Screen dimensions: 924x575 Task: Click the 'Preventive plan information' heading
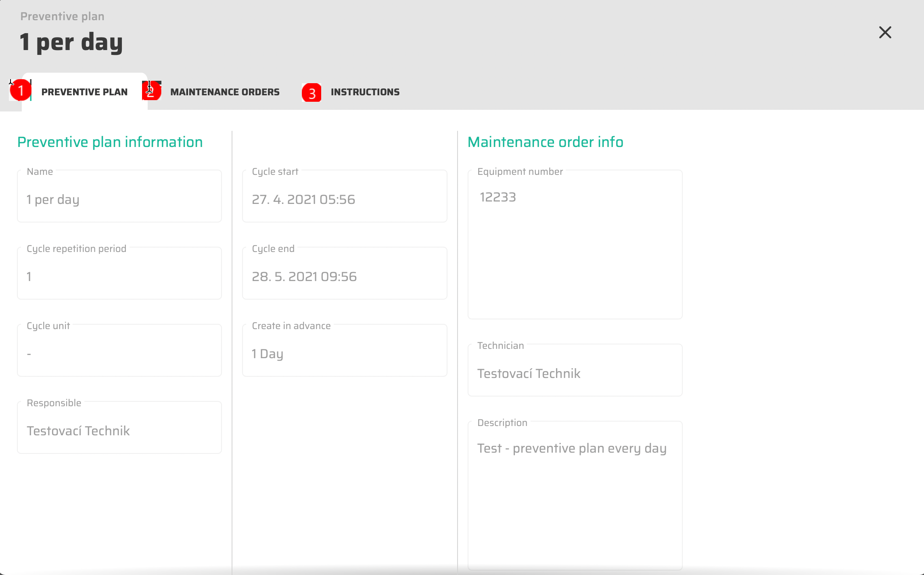coord(110,142)
